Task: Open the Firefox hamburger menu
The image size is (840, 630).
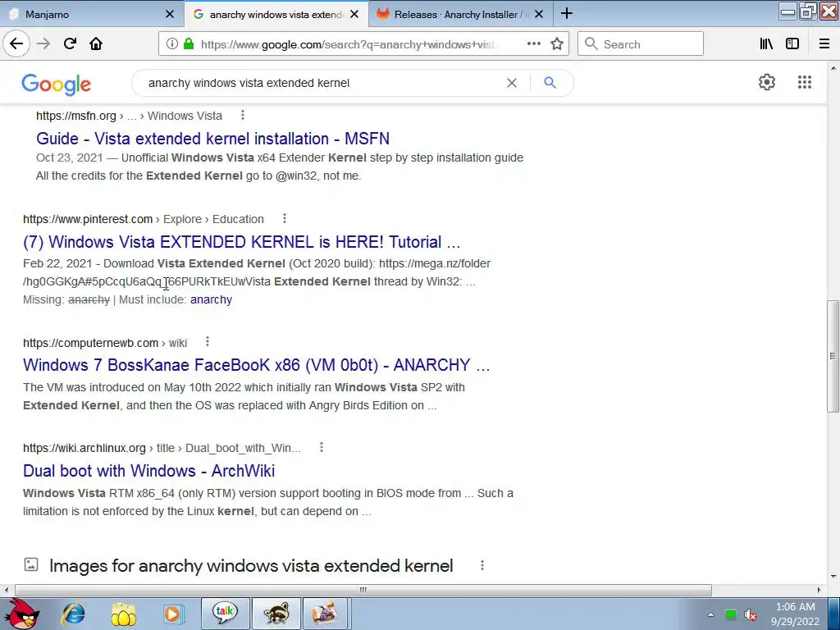Action: 824,44
